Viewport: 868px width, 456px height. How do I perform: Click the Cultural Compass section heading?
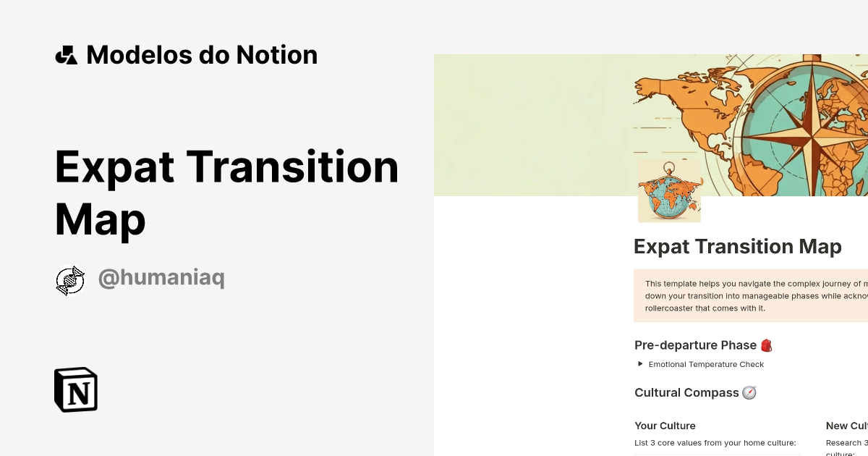point(686,392)
